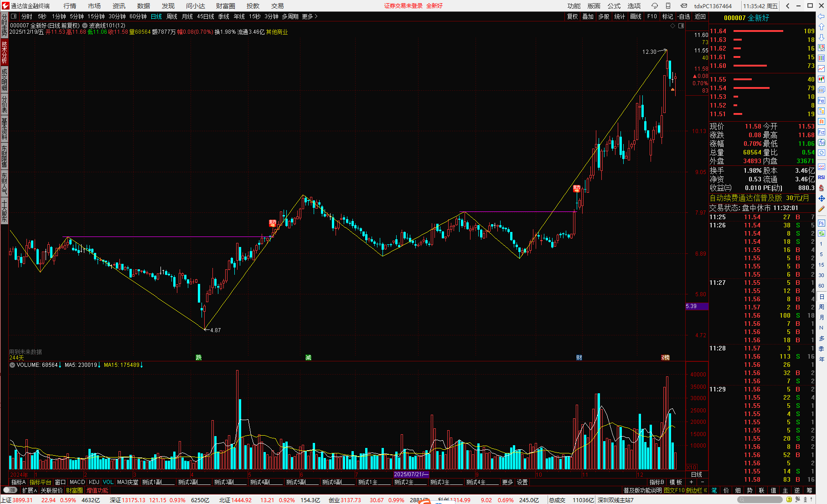The image size is (827, 504).
Task: Toggle the 30 minute period in right sidebar
Action: (x=822, y=275)
